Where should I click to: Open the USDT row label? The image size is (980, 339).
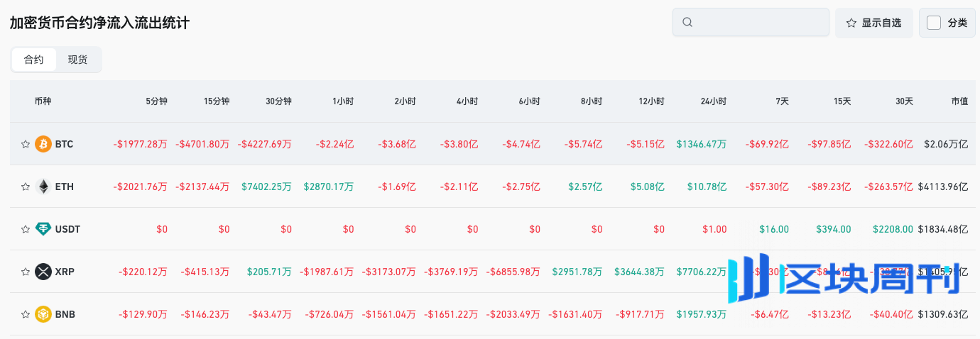[67, 229]
